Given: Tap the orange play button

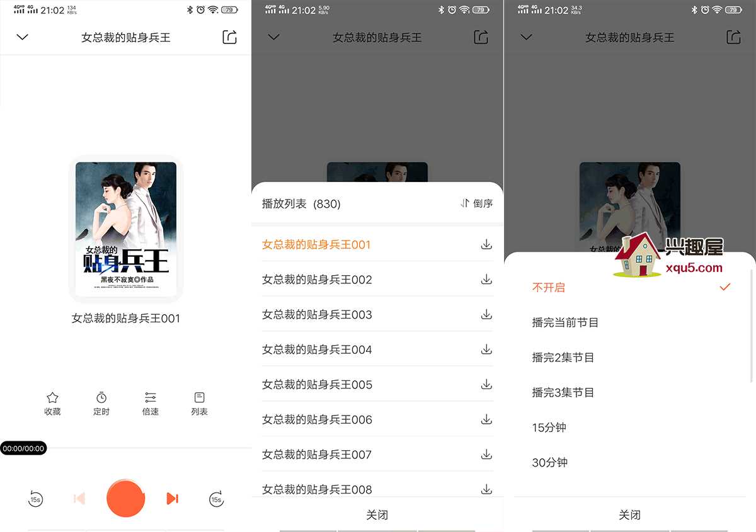Looking at the screenshot, I should pos(126,498).
